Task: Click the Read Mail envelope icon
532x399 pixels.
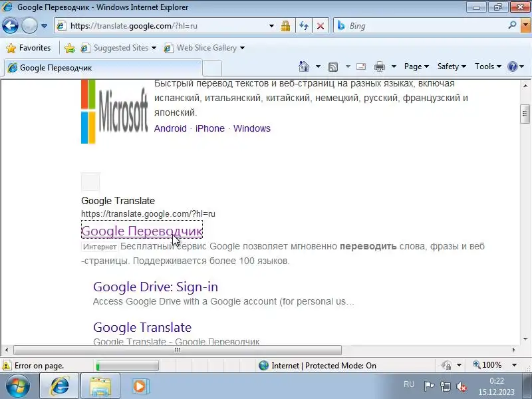Action: [361, 66]
